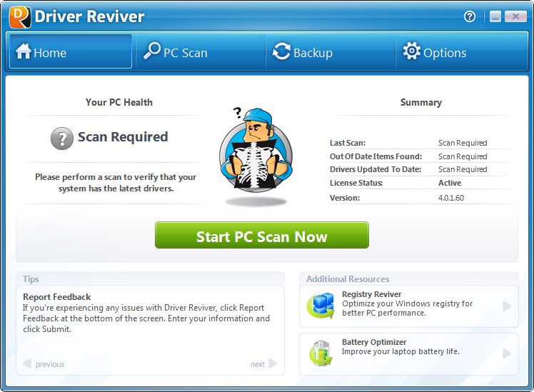Click the Your PC Health heading
This screenshot has height=392, width=534.
click(x=119, y=102)
